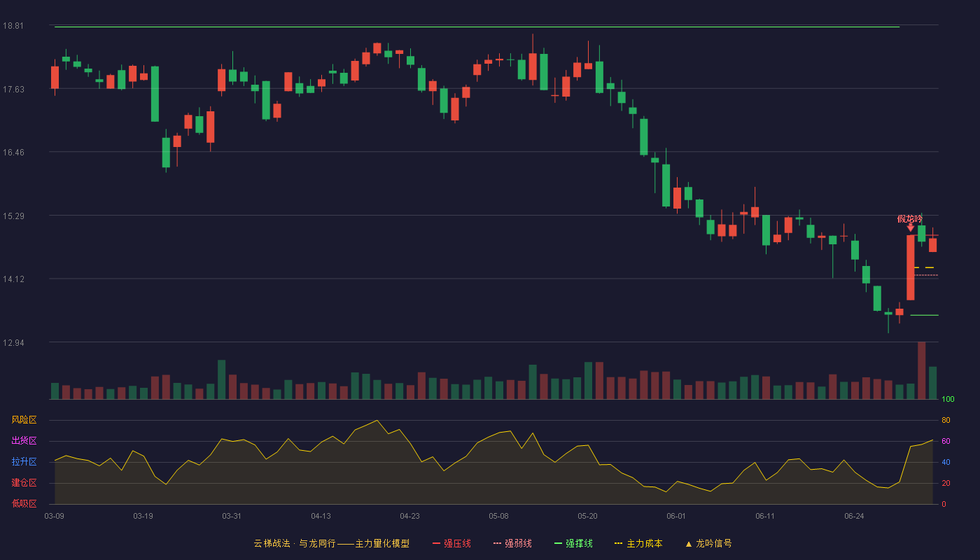Select the tall red candle below 假龙吟
The height and width of the screenshot is (560, 980).
tap(910, 267)
